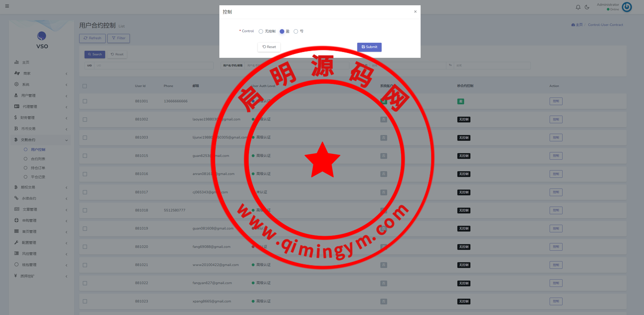Tick the checkbox for user 881002
The width and height of the screenshot is (644, 315).
(85, 119)
